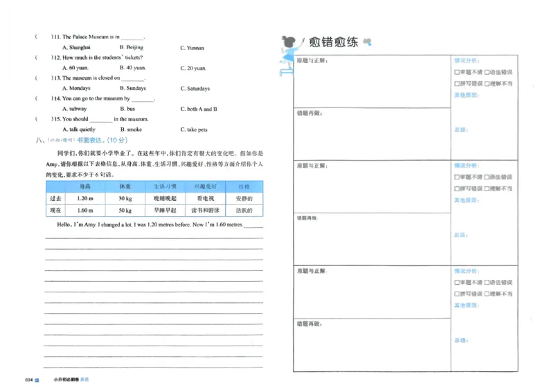
Task: Select A. subway for question 14
Action: [75, 109]
